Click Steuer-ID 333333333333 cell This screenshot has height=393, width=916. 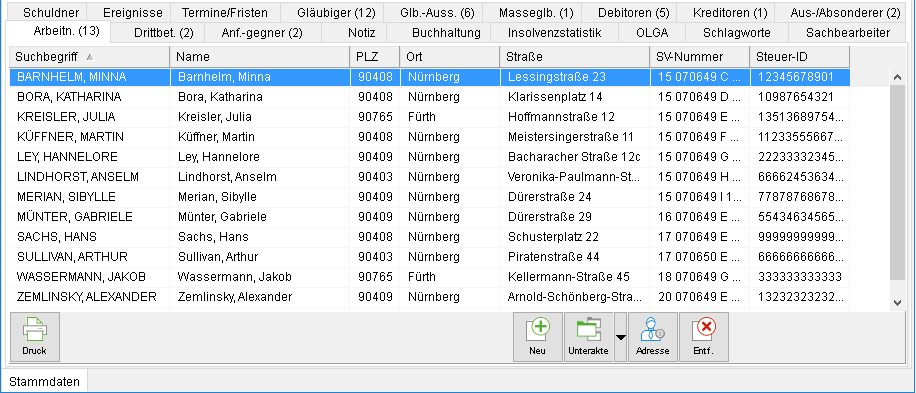(x=800, y=277)
